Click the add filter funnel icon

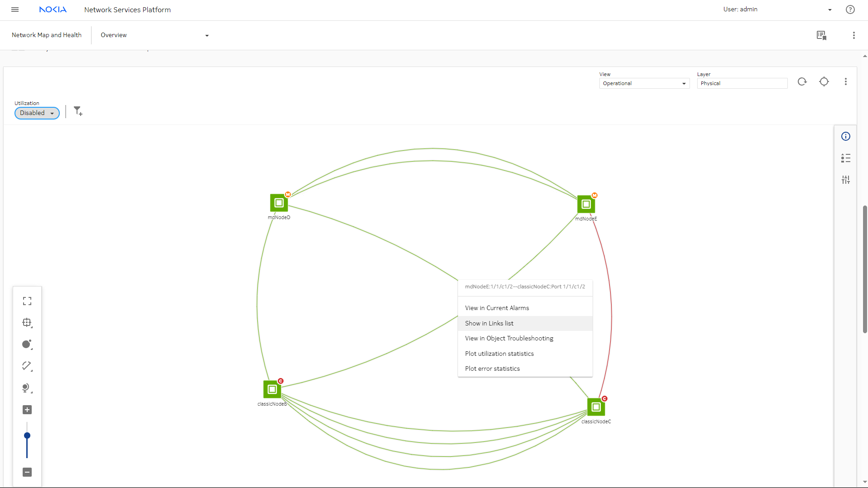pyautogui.click(x=78, y=111)
